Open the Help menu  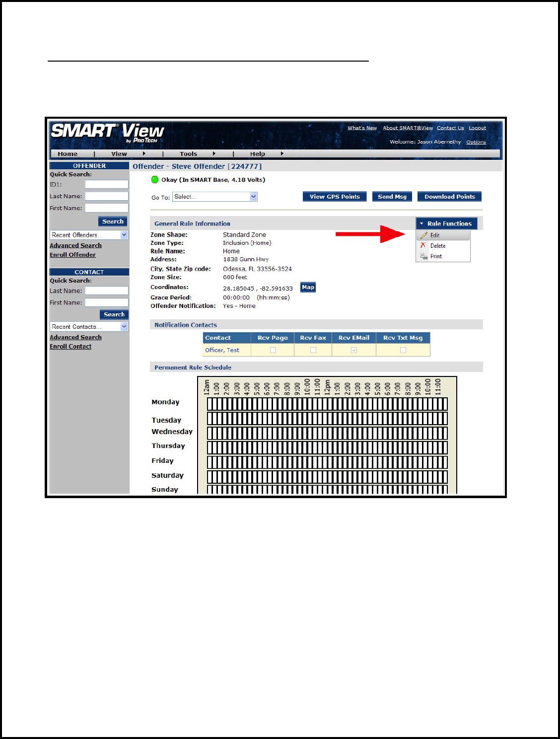[257, 154]
